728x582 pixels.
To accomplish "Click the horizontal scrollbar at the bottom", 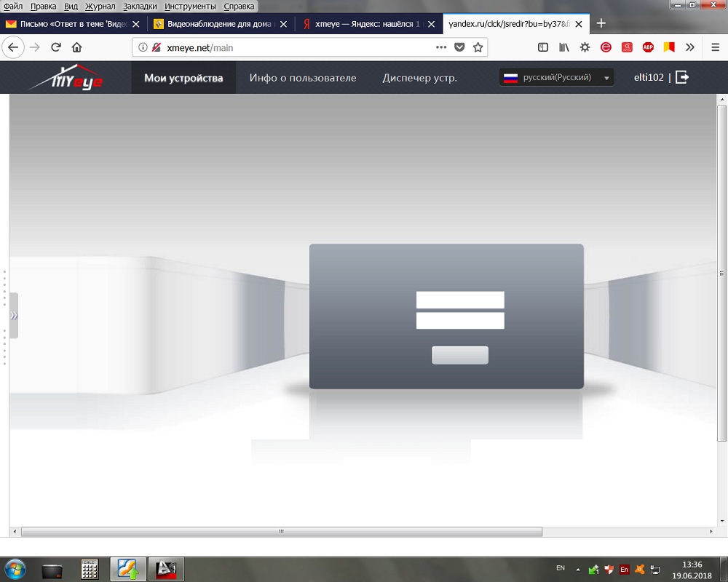I will pos(281,532).
